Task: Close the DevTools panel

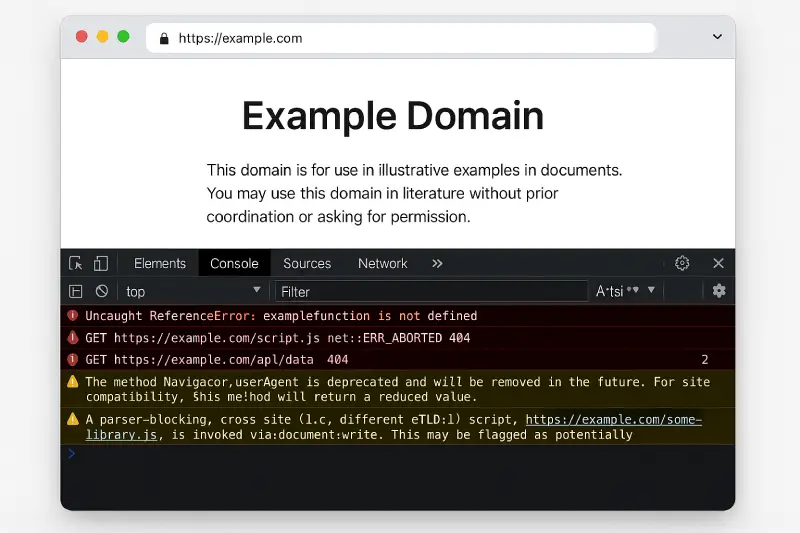Action: 718,263
